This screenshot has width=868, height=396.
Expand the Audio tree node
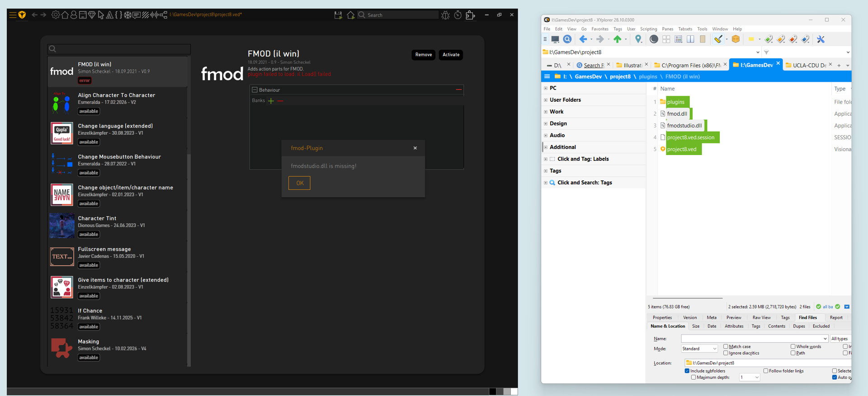[546, 135]
